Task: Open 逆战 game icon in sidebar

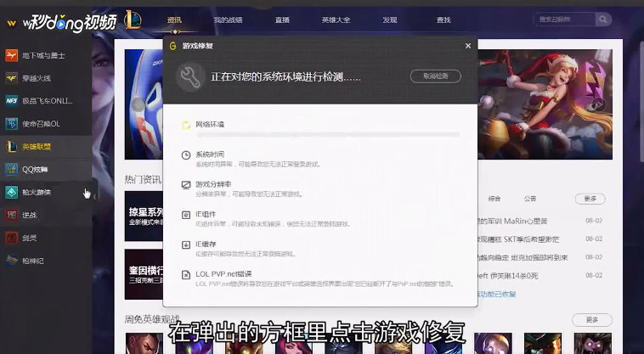Action: click(x=12, y=215)
